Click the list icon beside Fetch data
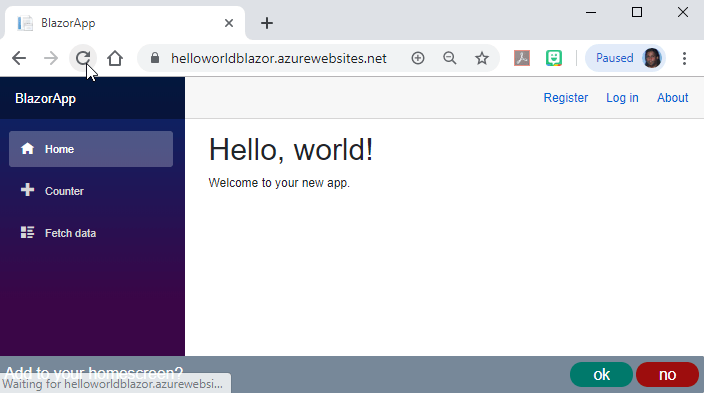Image resolution: width=704 pixels, height=393 pixels. [27, 232]
